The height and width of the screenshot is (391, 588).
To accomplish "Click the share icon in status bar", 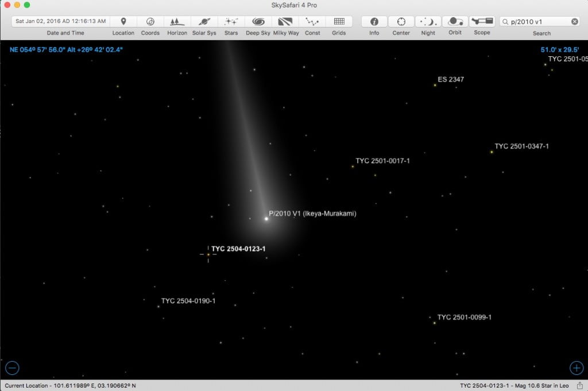I will (x=580, y=385).
